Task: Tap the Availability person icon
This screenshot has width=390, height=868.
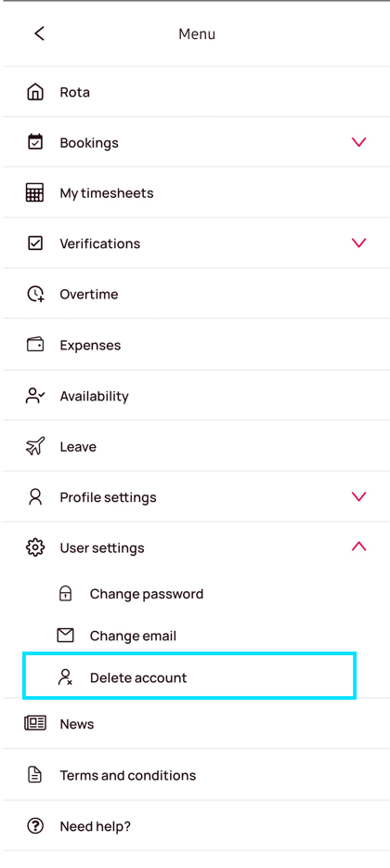Action: click(35, 396)
